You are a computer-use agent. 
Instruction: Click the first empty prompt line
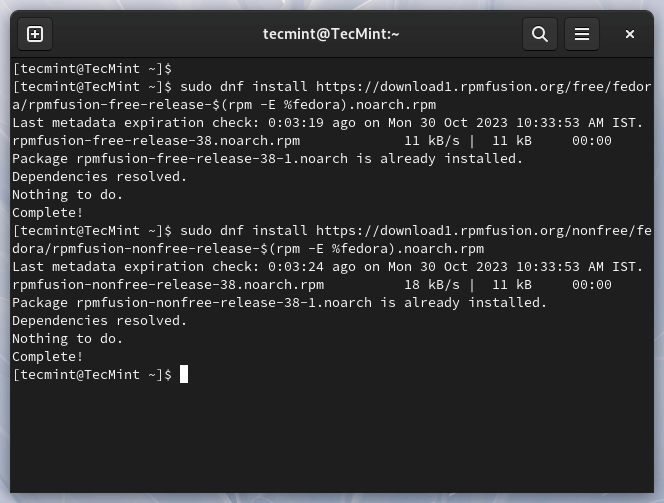coord(92,69)
